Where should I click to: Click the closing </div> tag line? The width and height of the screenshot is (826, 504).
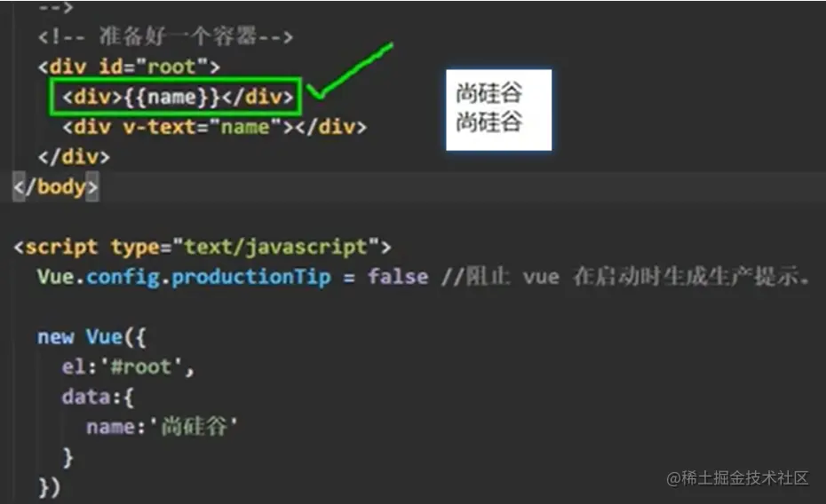[x=74, y=157]
